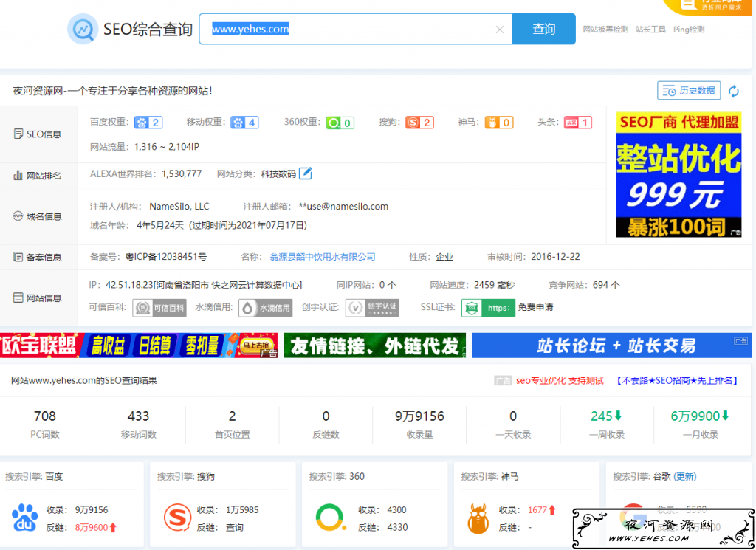The image size is (756, 550).
Task: Click the Baidu paw logo icon
Action: pos(24,518)
